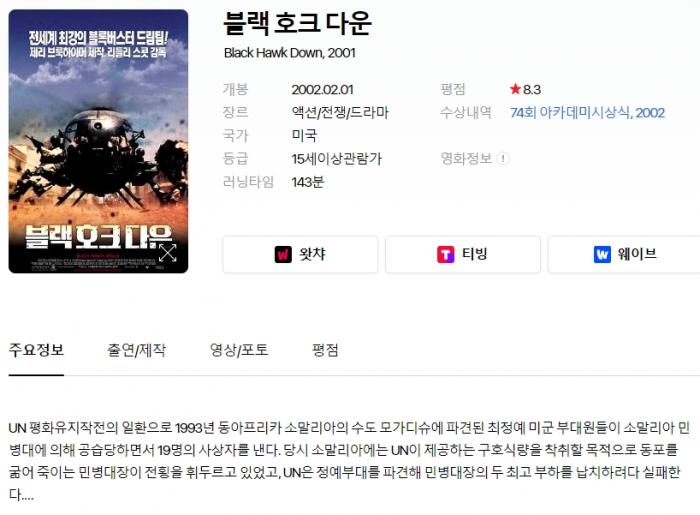Click the pink T Tving logo
The width and height of the screenshot is (700, 515).
click(x=445, y=254)
